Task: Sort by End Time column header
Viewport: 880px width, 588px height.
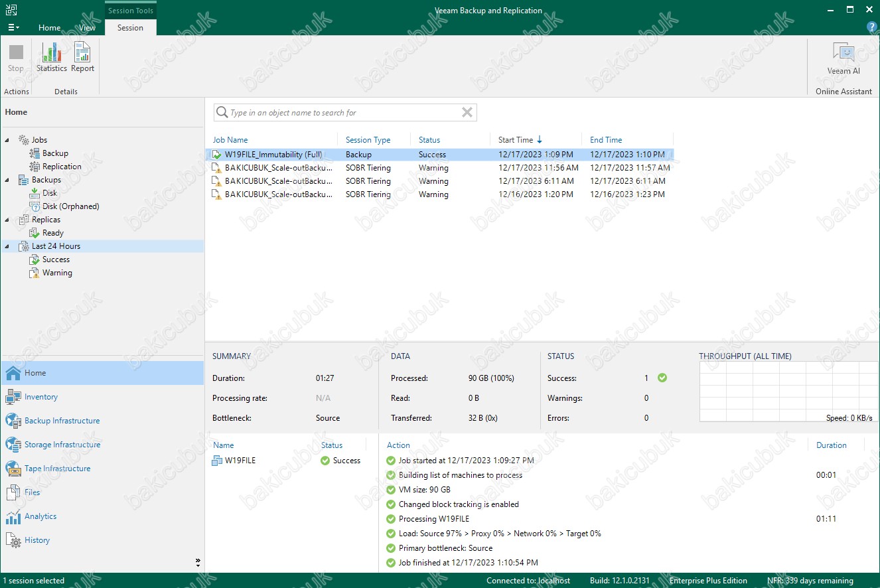Action: tap(606, 140)
